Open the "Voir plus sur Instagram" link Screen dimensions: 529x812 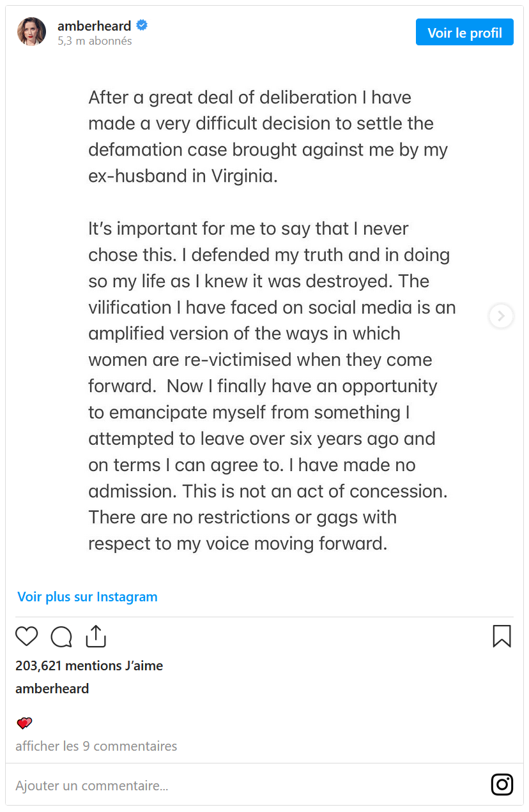[x=88, y=597]
